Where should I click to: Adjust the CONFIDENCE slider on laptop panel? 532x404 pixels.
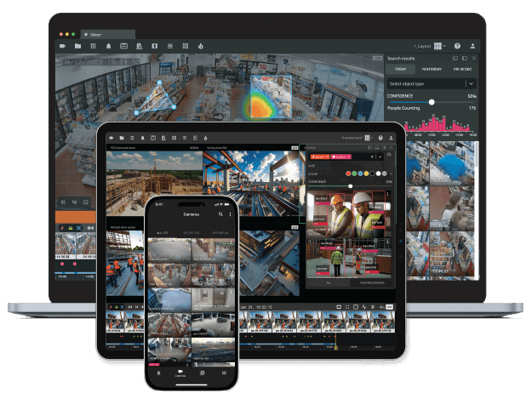(432, 101)
